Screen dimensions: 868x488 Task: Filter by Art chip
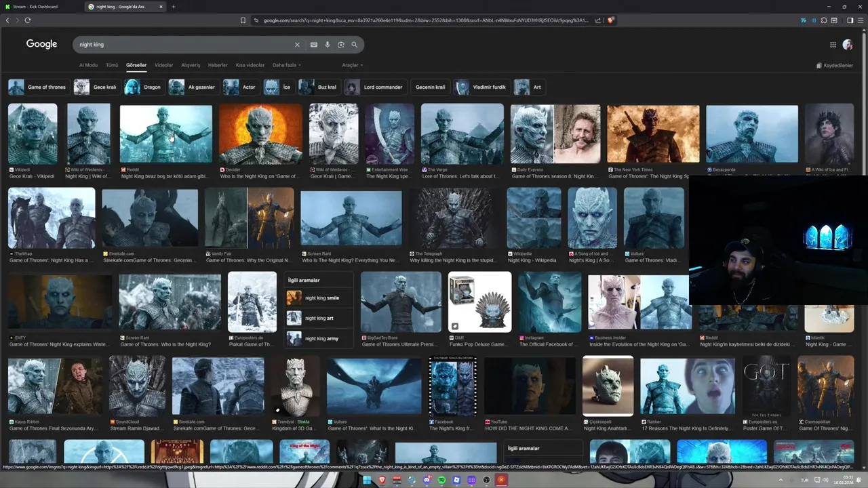coord(530,87)
